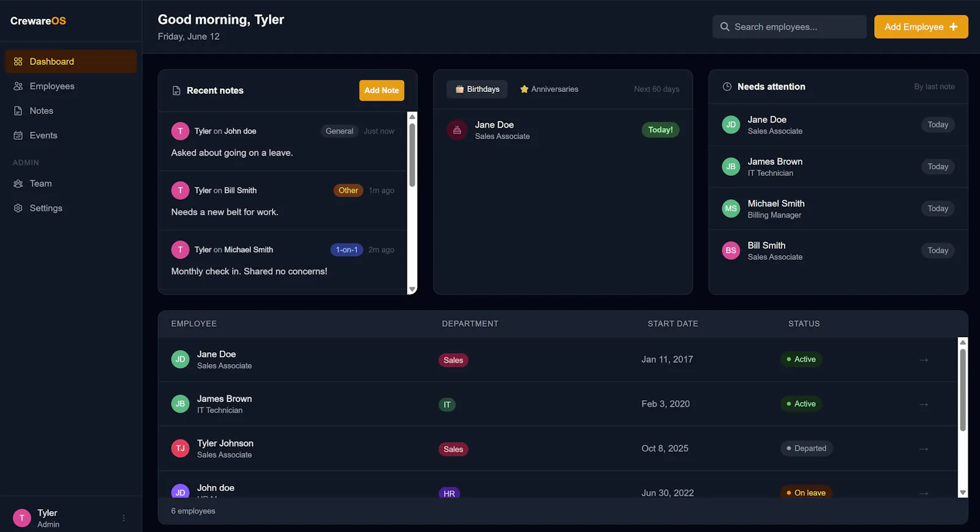
Task: Click the On leave status for John doe
Action: pos(806,493)
